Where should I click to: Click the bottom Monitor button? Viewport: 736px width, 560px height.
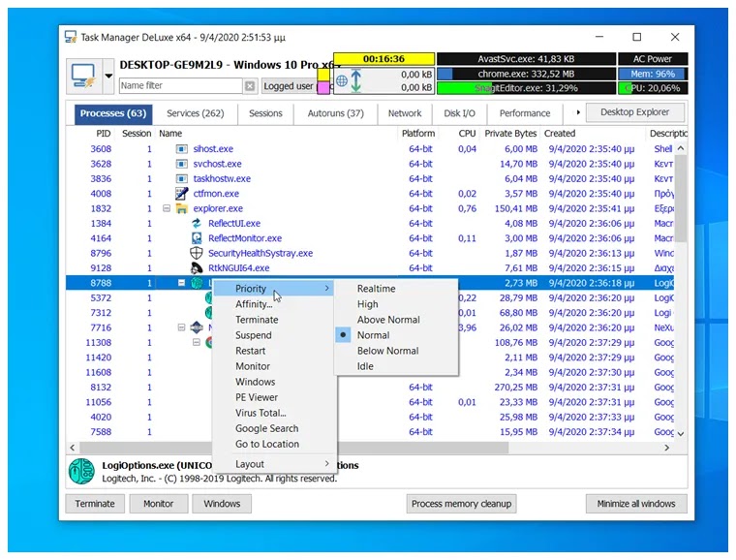159,504
